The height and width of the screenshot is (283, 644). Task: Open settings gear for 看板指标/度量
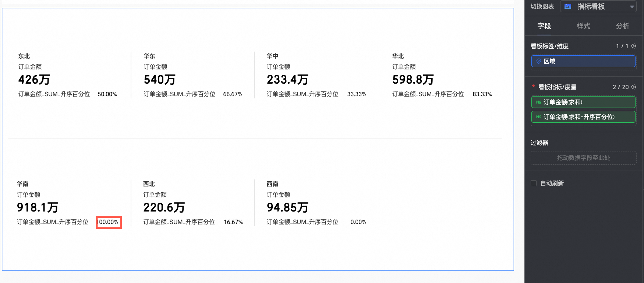click(x=634, y=87)
